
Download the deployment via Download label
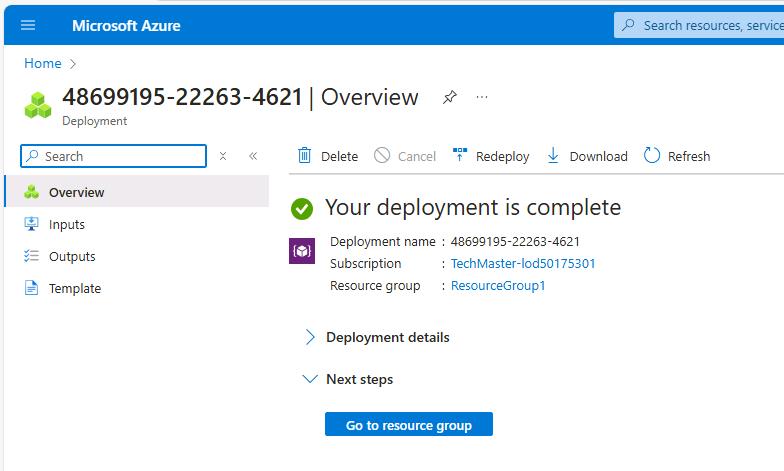coord(598,156)
